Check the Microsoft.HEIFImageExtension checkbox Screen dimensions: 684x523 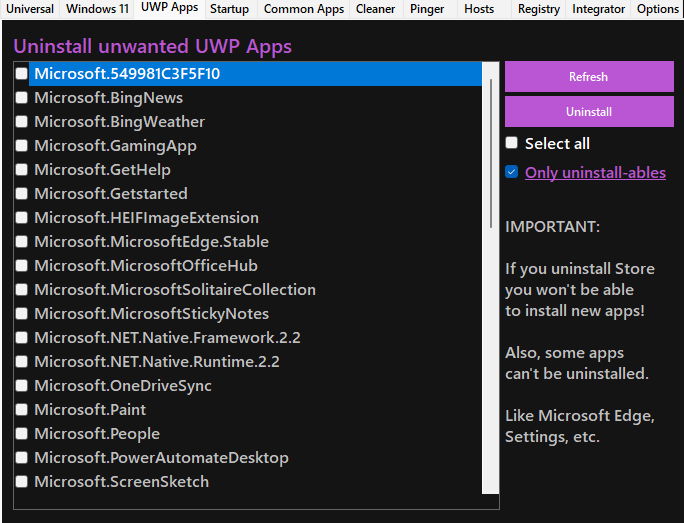click(21, 217)
